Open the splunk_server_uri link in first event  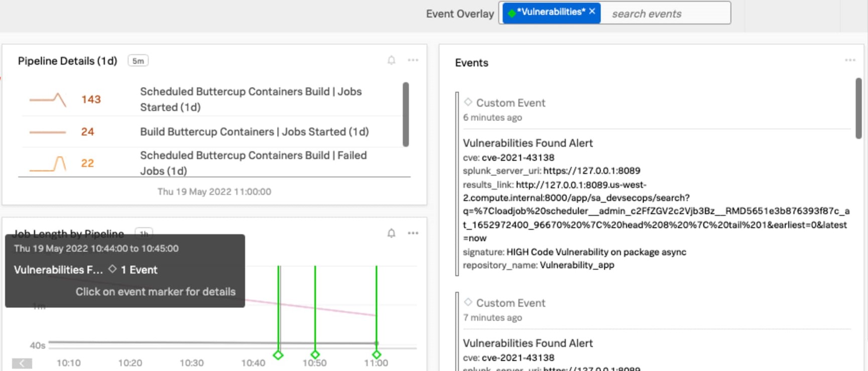[591, 171]
